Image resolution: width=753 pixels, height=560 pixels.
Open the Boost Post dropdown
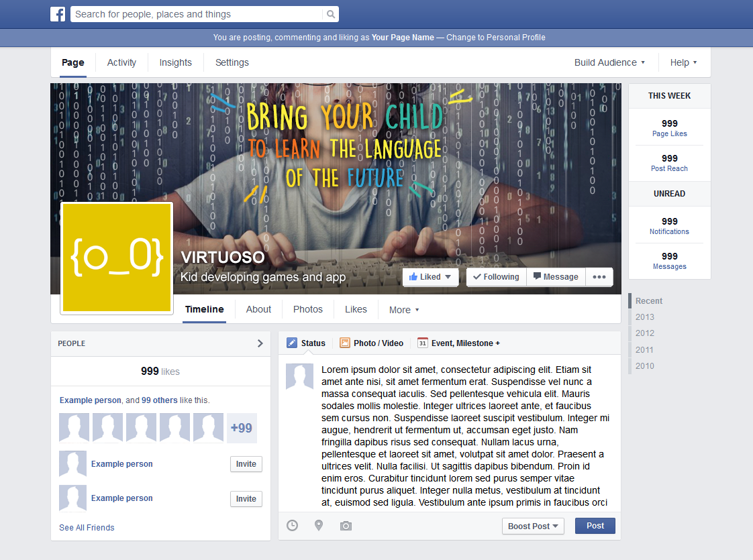pyautogui.click(x=533, y=526)
